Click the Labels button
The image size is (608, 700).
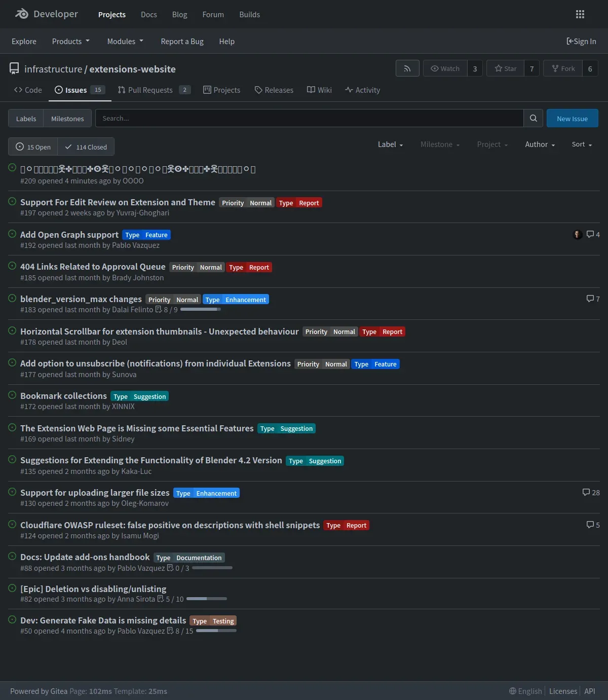pyautogui.click(x=26, y=118)
